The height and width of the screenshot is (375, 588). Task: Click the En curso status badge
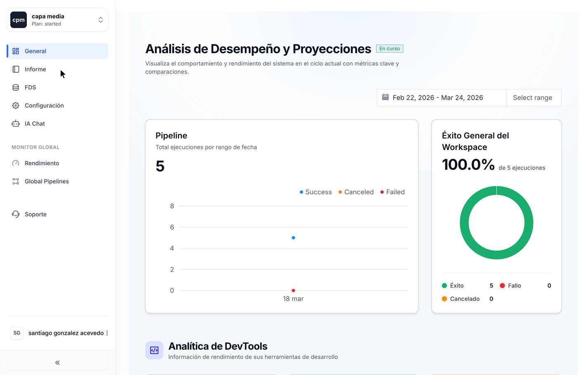click(x=389, y=48)
